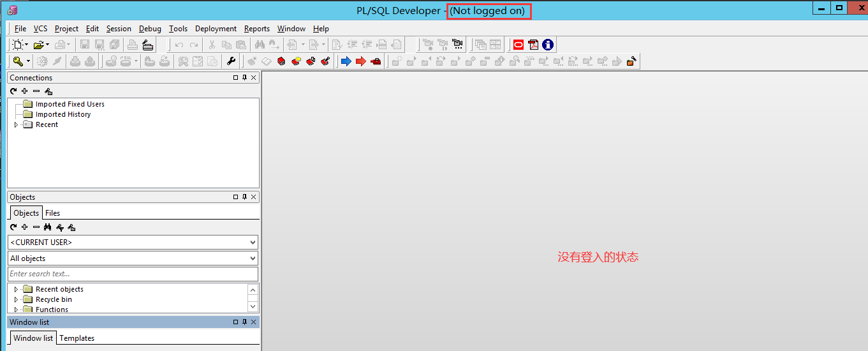868x351 pixels.
Task: Expand the Recent connections folder
Action: pyautogui.click(x=17, y=124)
